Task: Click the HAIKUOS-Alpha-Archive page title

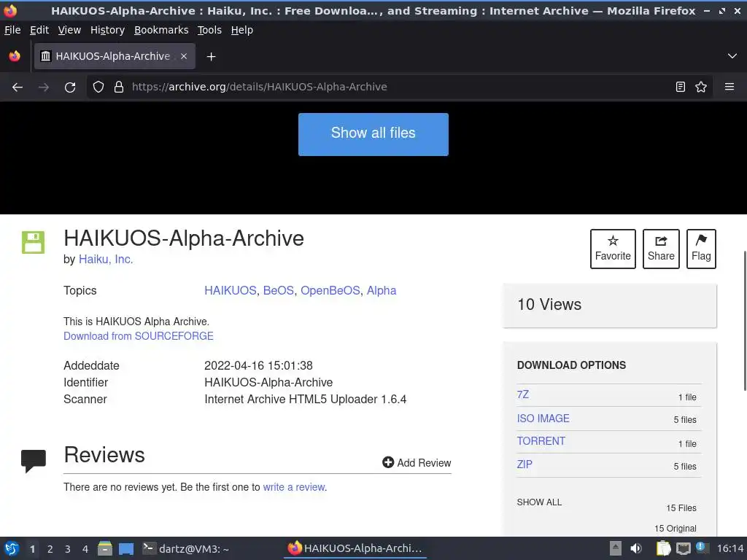Action: [x=184, y=238]
